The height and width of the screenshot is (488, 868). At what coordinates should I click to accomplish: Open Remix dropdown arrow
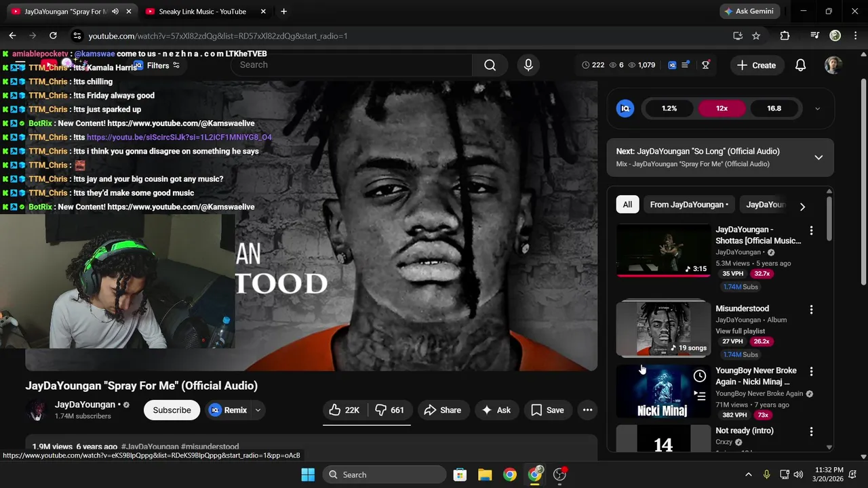[258, 410]
